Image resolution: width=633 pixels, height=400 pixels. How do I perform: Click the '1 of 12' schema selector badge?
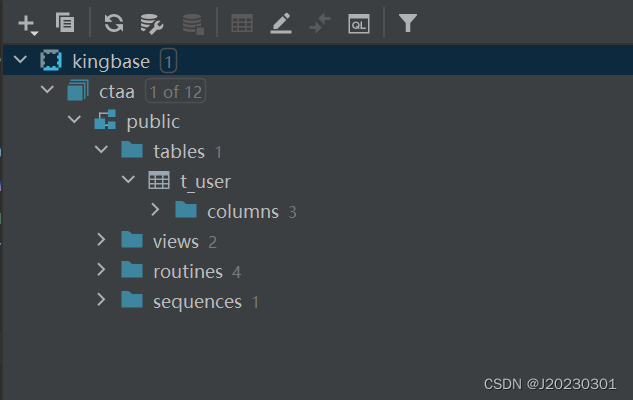pos(175,92)
